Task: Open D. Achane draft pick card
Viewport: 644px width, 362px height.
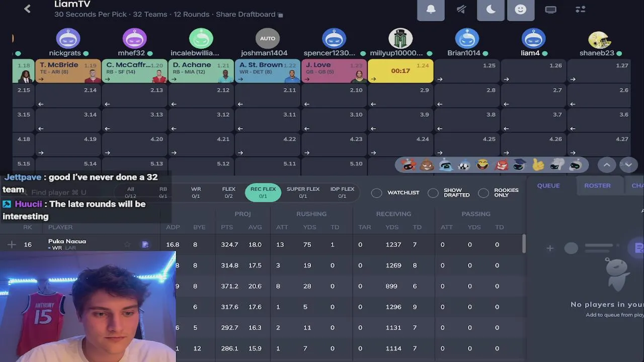Action: click(201, 71)
